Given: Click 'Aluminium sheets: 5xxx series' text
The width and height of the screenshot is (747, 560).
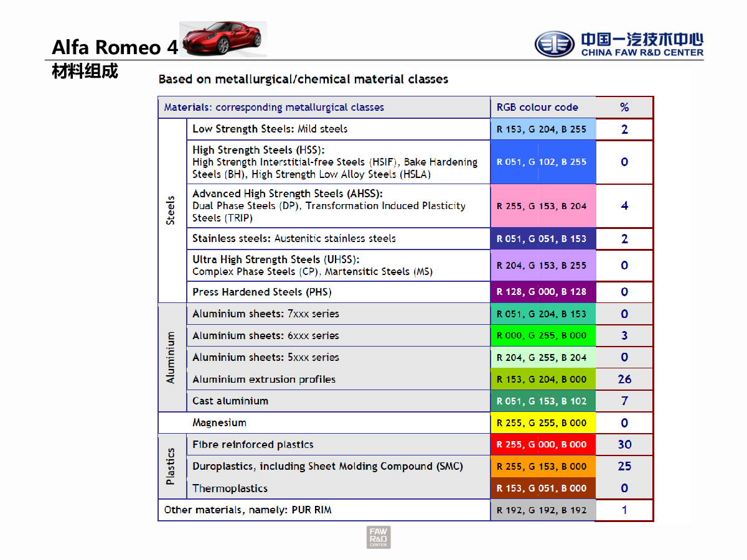Looking at the screenshot, I should coord(266,357).
